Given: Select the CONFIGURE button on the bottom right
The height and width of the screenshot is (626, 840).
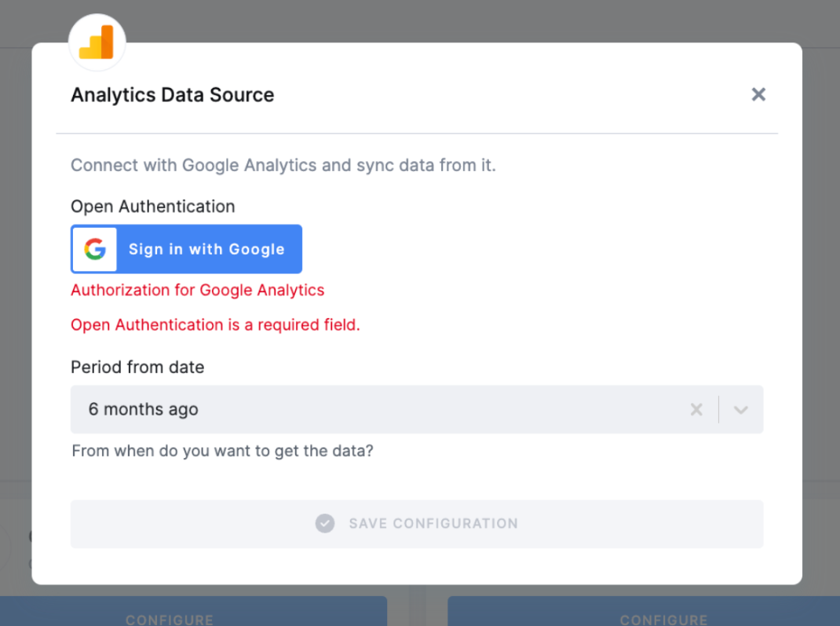Looking at the screenshot, I should coord(663,619).
